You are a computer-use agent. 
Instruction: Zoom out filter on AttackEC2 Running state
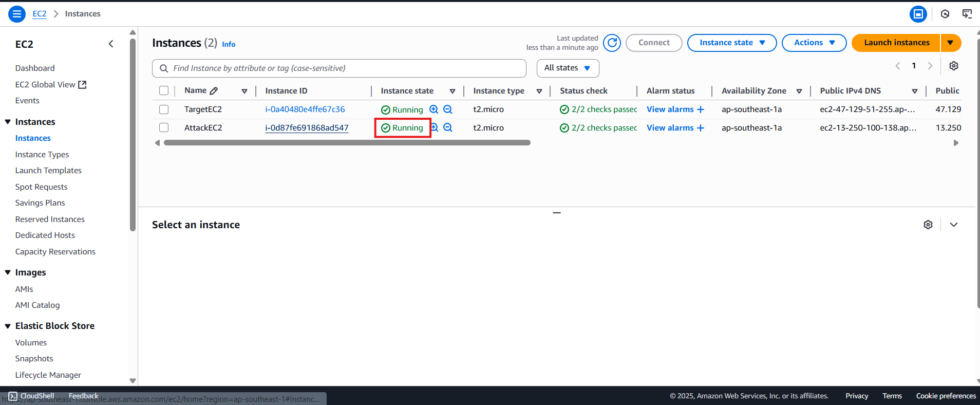coord(448,127)
